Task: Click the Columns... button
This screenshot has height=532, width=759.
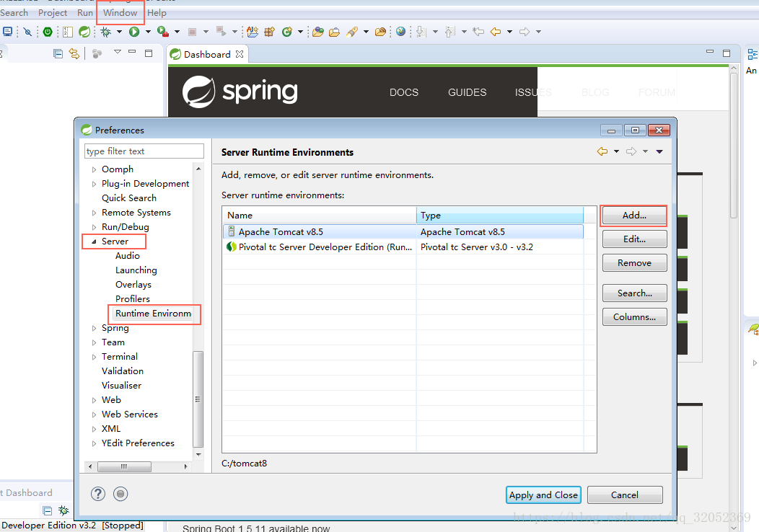Action: click(x=634, y=317)
